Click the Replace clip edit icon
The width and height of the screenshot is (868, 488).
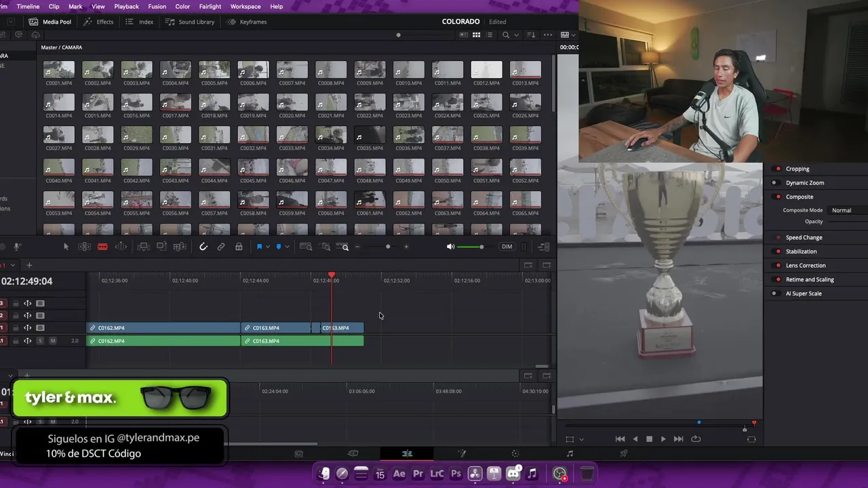(x=180, y=247)
